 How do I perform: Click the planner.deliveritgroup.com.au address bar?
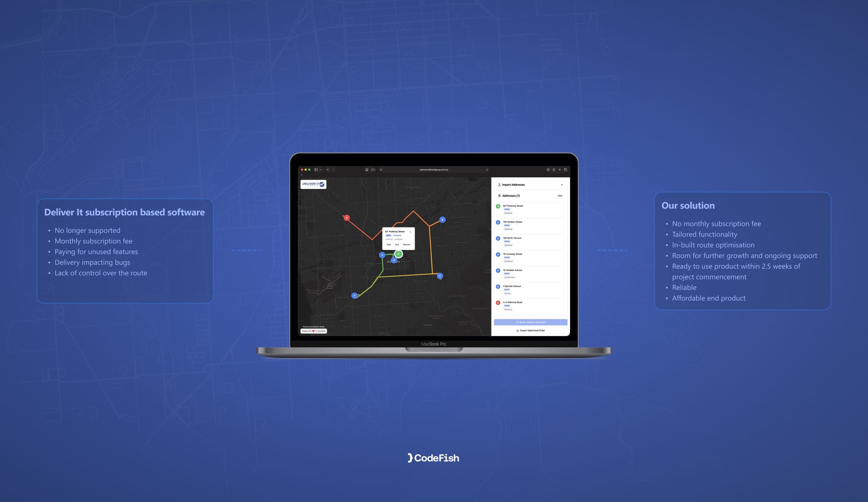434,170
